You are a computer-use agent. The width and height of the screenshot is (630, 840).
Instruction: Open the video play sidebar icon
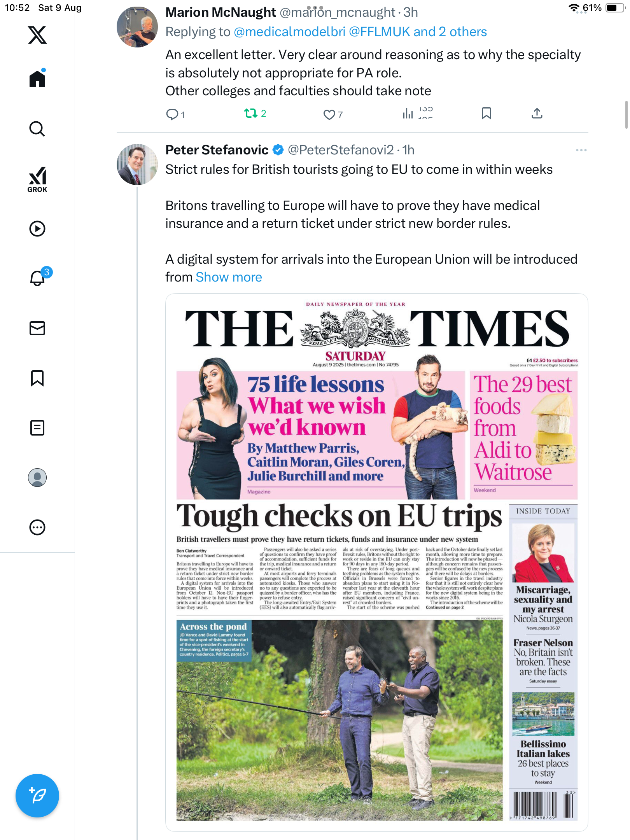pyautogui.click(x=37, y=229)
